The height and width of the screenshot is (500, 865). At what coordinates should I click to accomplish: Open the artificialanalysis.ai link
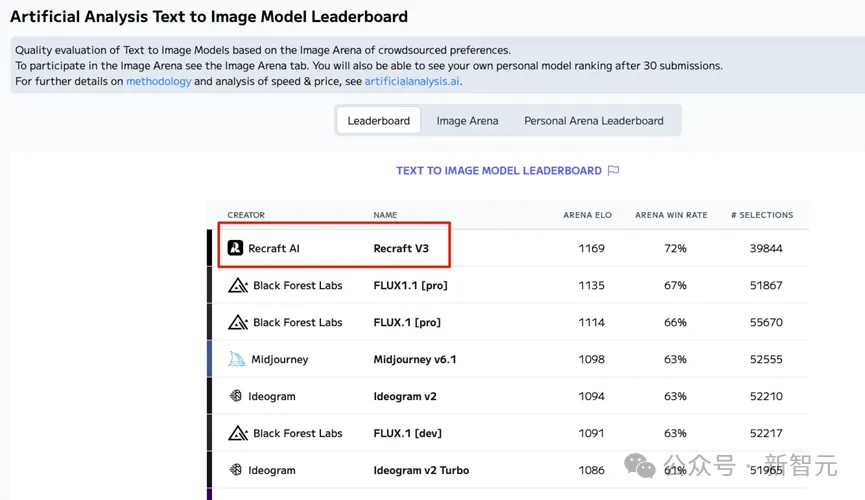[412, 81]
